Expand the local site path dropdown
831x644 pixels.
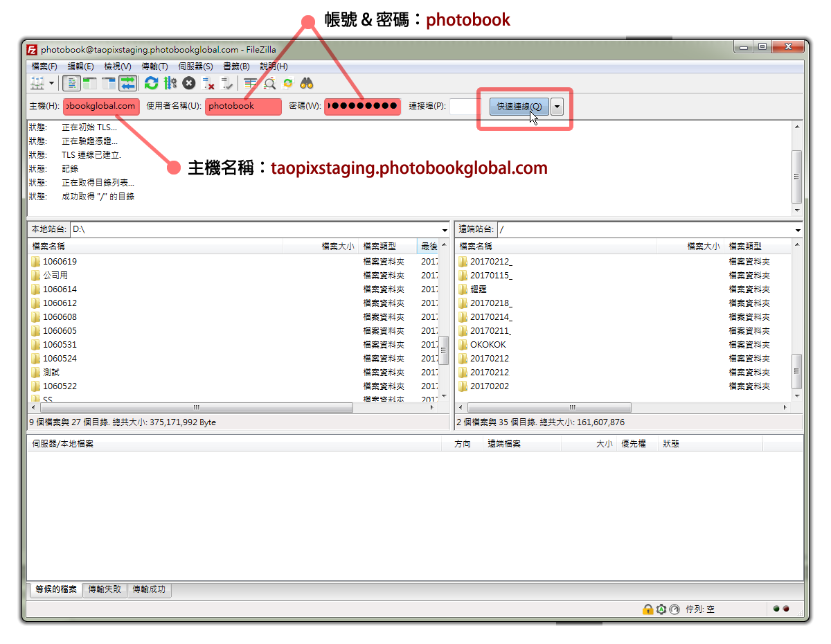pos(445,230)
